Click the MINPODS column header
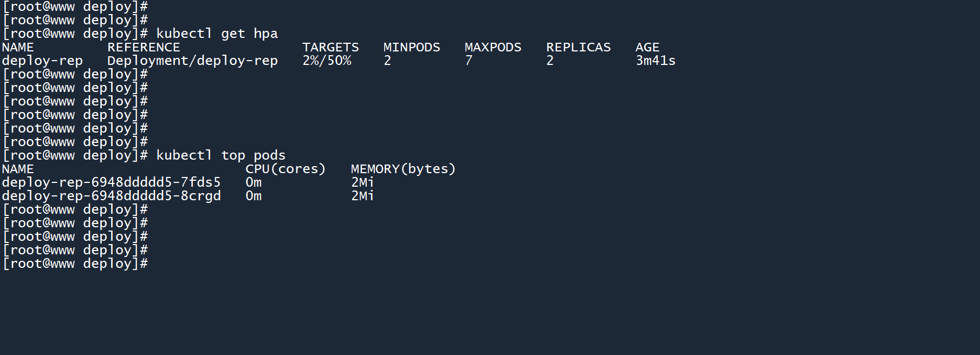980x355 pixels. [x=412, y=48]
